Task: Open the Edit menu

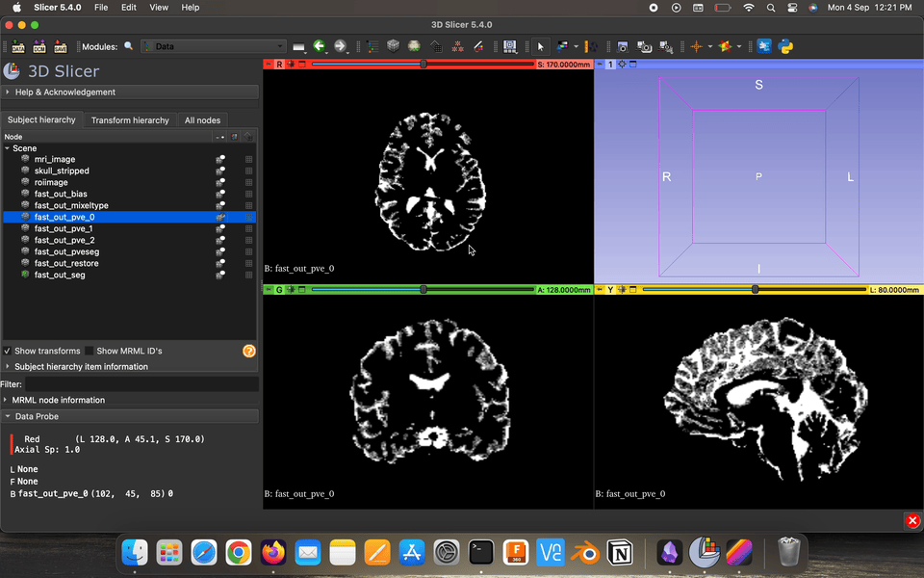Action: click(128, 8)
